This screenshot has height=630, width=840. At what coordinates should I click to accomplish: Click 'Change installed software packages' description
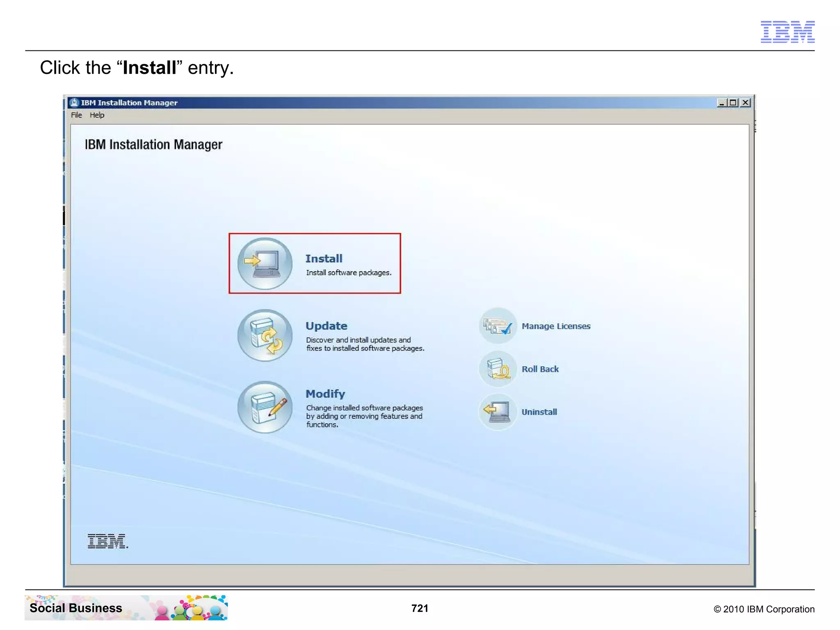point(364,416)
